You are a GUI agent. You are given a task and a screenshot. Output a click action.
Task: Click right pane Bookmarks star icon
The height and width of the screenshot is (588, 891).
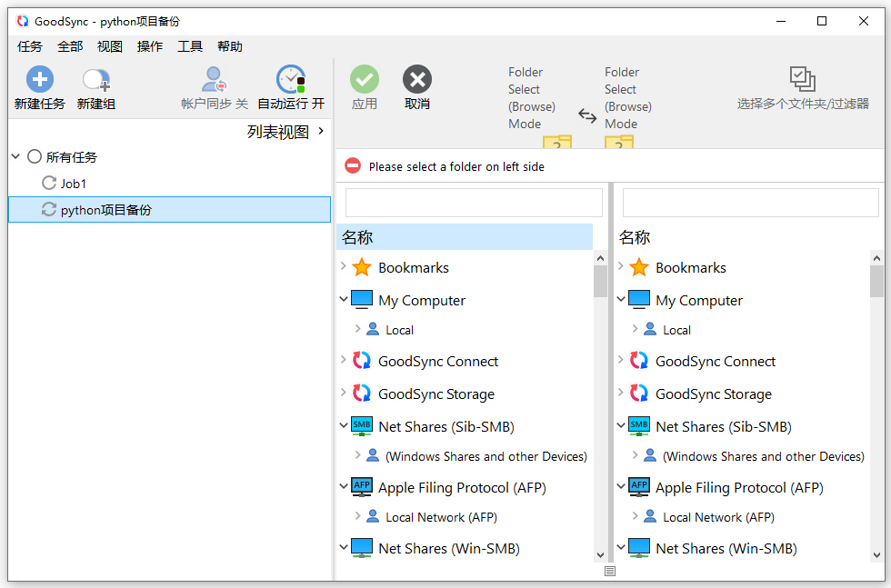639,267
